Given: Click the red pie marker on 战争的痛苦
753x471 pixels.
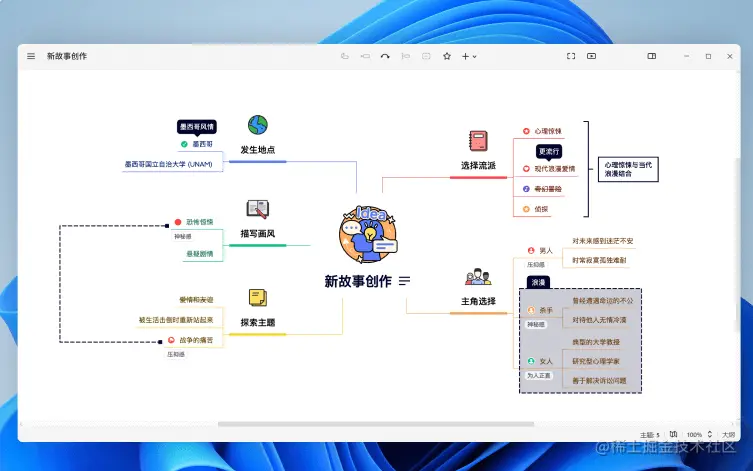Looking at the screenshot, I should 171,340.
